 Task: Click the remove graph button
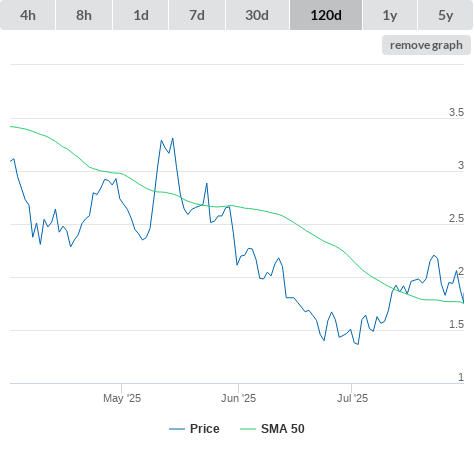426,45
